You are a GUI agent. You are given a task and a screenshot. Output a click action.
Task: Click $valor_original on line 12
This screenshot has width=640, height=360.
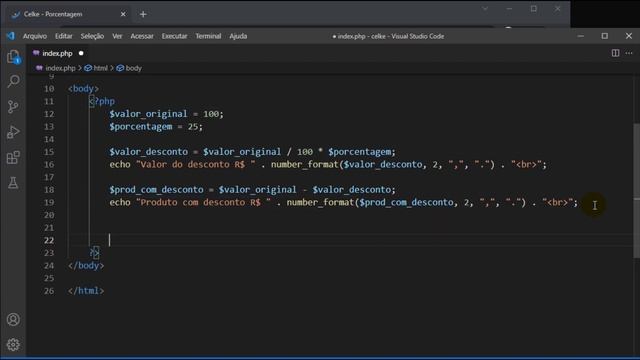(x=148, y=114)
